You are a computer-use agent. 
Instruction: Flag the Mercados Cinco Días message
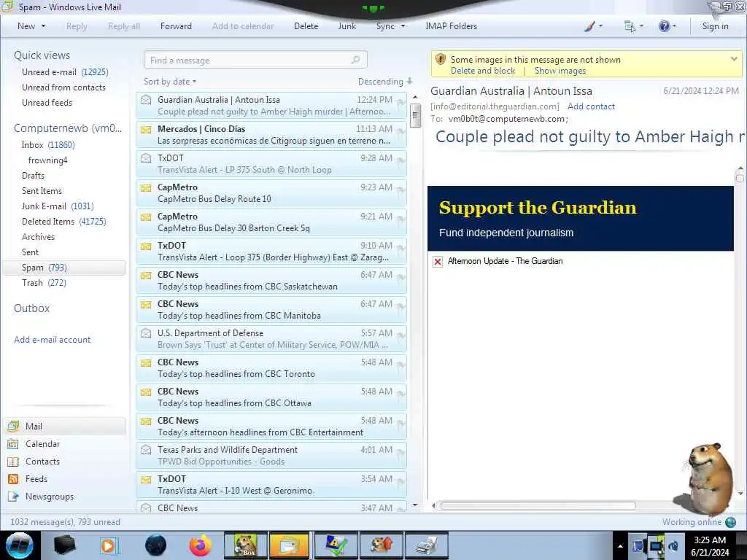coord(400,131)
